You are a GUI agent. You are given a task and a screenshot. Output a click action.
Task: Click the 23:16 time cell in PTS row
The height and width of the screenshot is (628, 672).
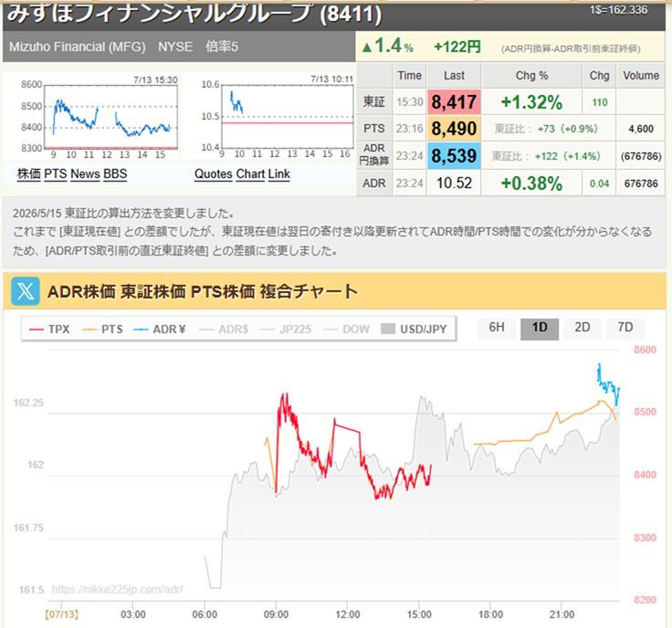[x=409, y=129]
